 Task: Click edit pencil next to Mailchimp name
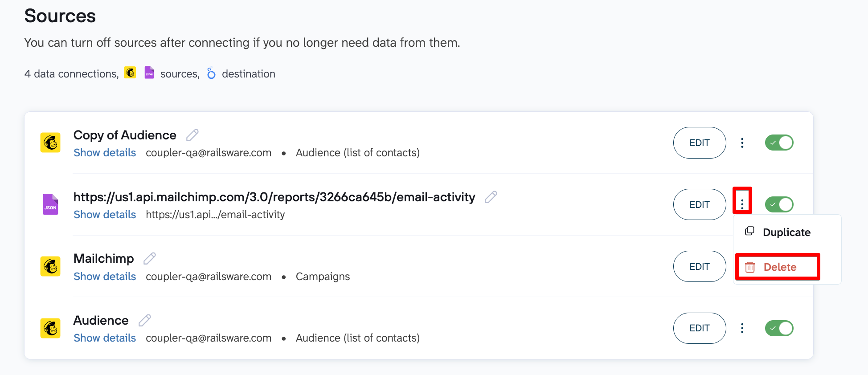point(149,258)
